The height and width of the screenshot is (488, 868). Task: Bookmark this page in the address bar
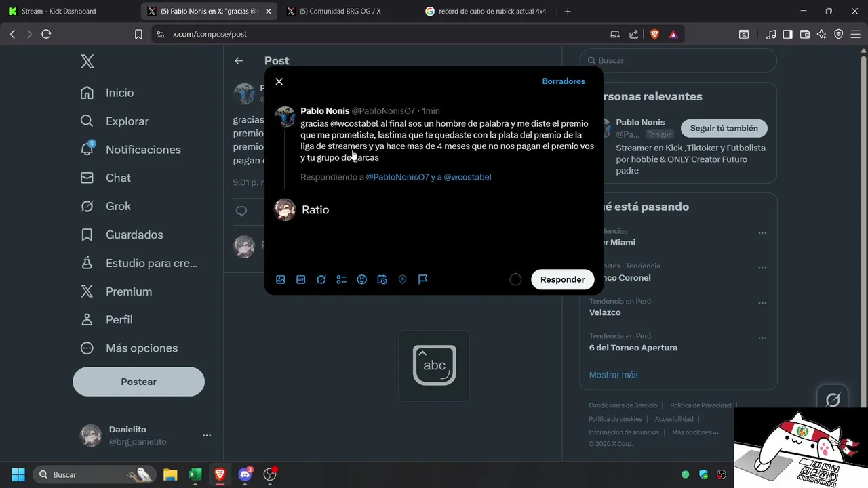tap(138, 34)
